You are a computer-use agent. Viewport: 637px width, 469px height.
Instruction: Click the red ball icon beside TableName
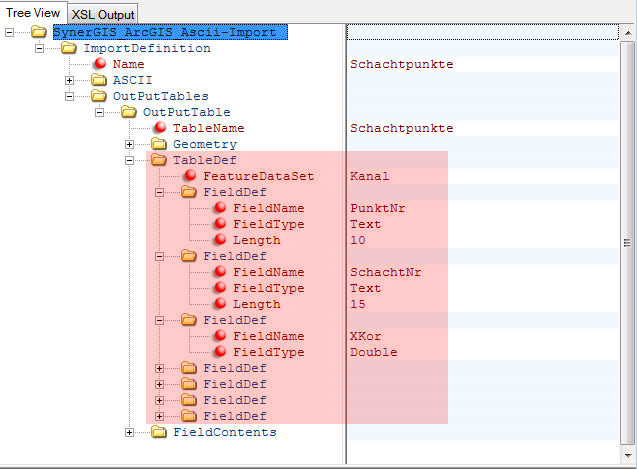(159, 128)
